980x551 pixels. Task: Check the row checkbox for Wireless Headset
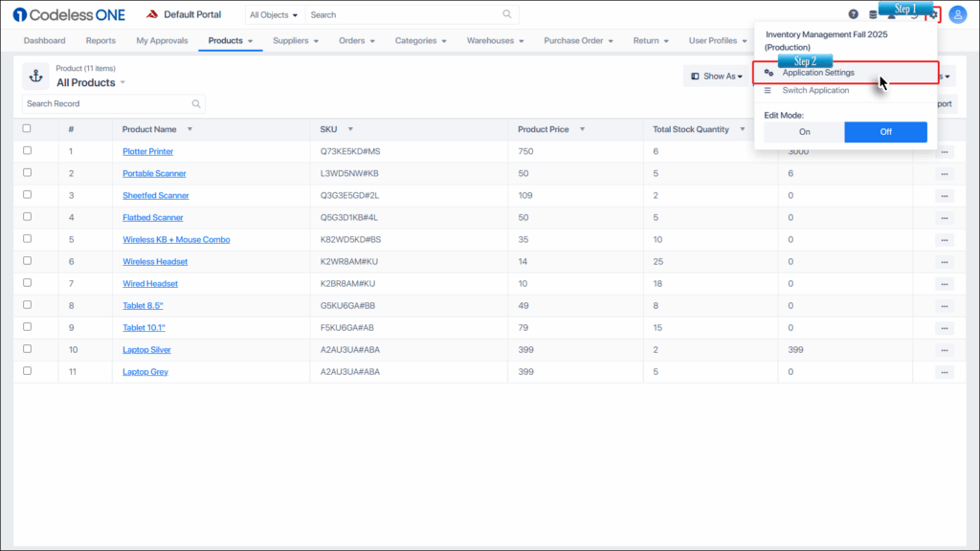click(x=27, y=261)
